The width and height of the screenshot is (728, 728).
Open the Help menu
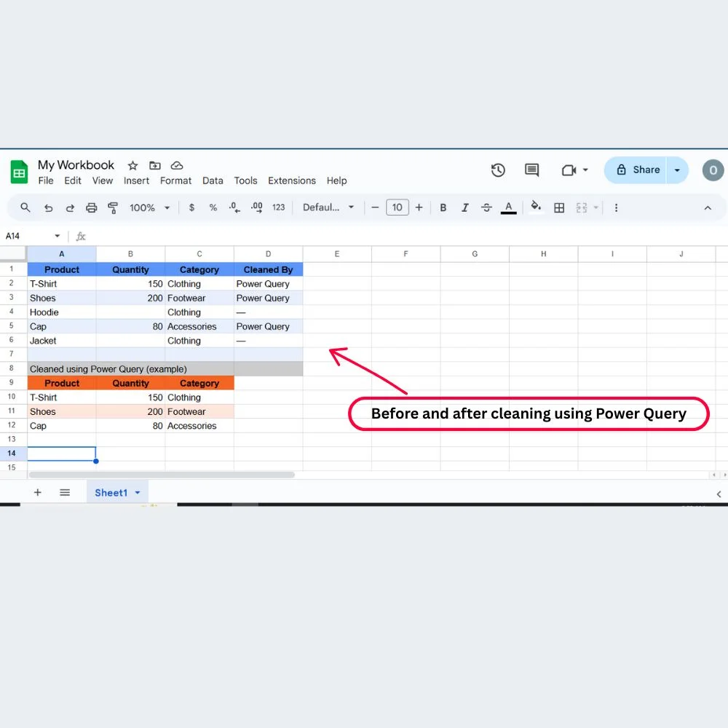coord(336,181)
